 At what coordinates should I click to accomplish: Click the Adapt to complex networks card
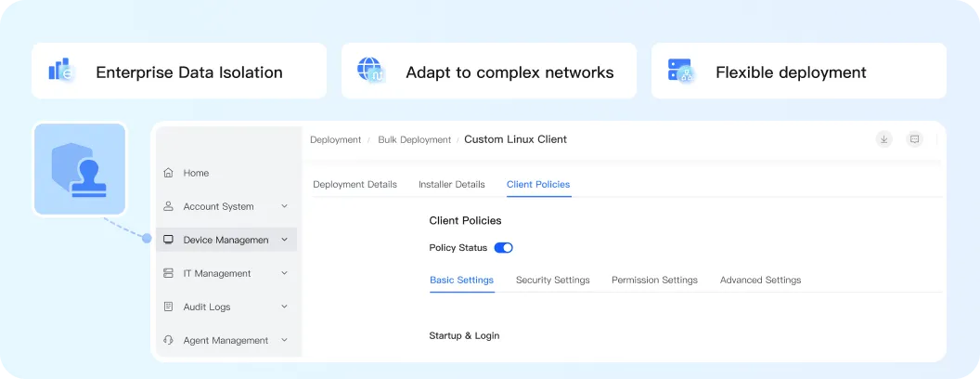[x=489, y=71]
